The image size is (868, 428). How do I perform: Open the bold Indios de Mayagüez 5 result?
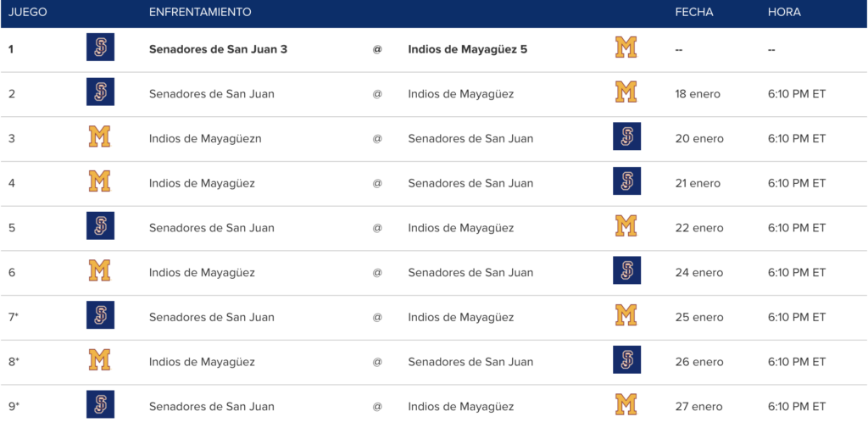pyautogui.click(x=468, y=49)
